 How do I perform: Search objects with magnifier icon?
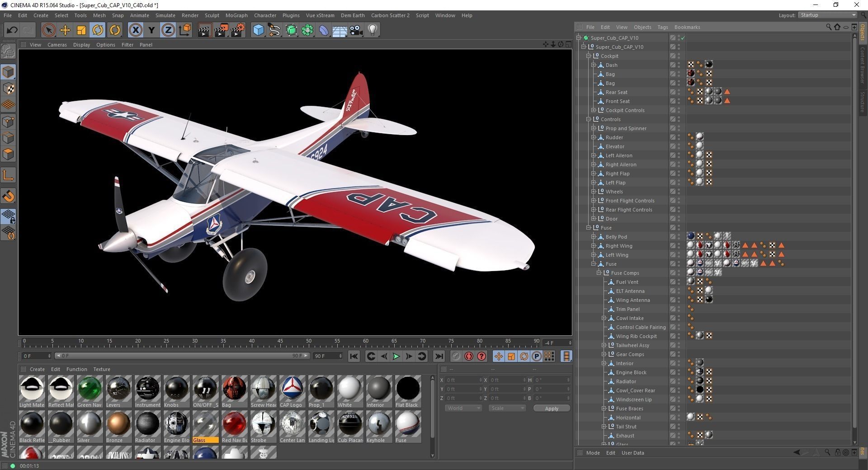829,27
